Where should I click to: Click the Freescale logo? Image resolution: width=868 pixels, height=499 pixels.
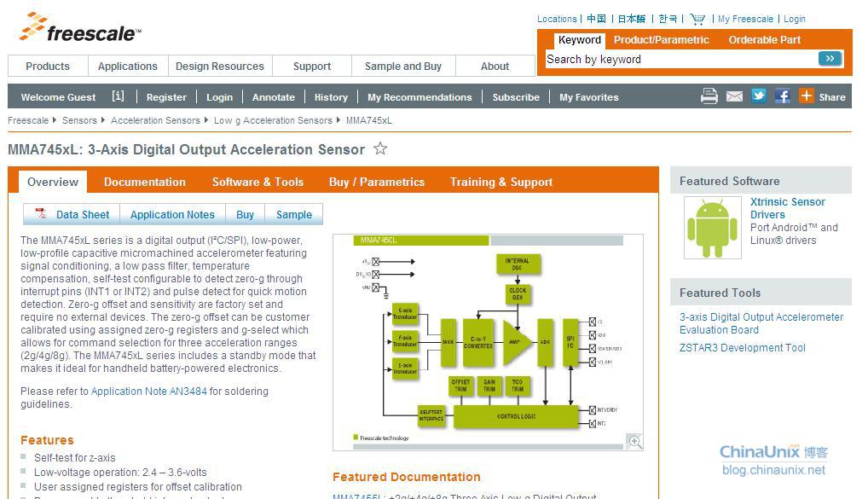coord(80,27)
